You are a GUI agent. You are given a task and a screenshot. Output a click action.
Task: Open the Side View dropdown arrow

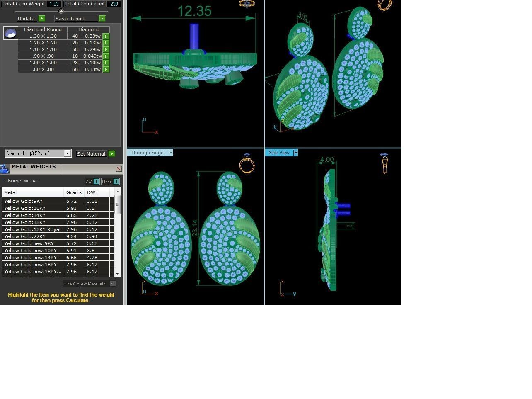pos(295,153)
